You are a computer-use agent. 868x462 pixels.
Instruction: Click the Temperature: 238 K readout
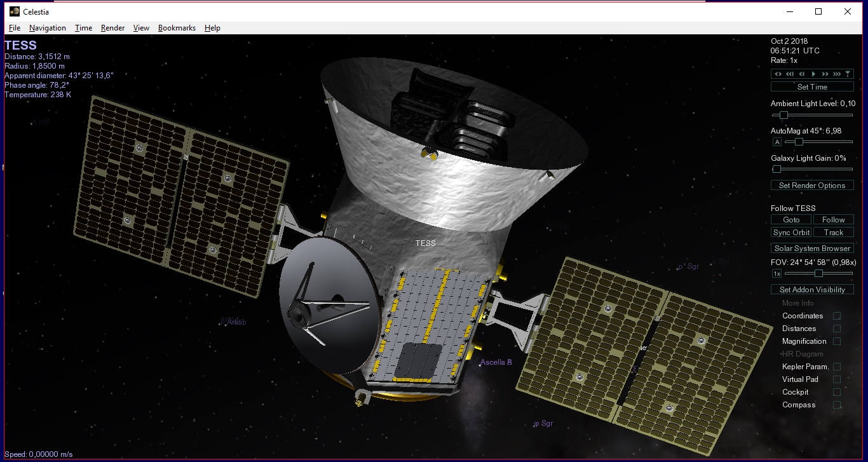point(38,95)
